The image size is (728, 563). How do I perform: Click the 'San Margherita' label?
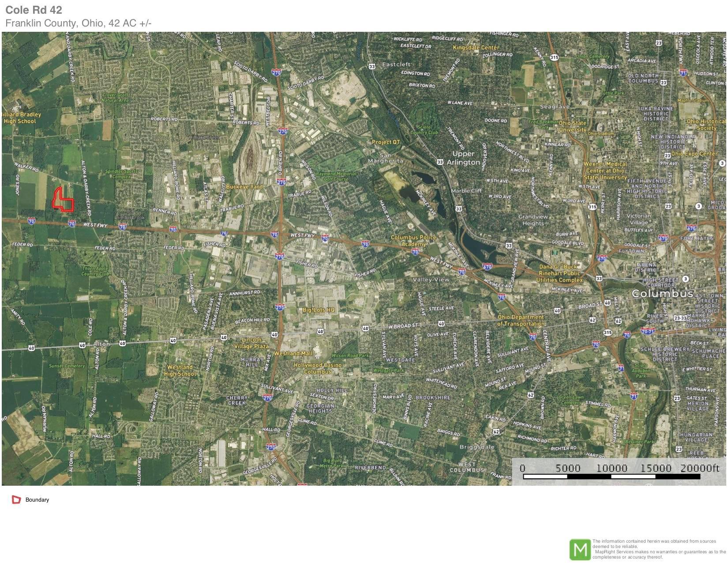386,158
